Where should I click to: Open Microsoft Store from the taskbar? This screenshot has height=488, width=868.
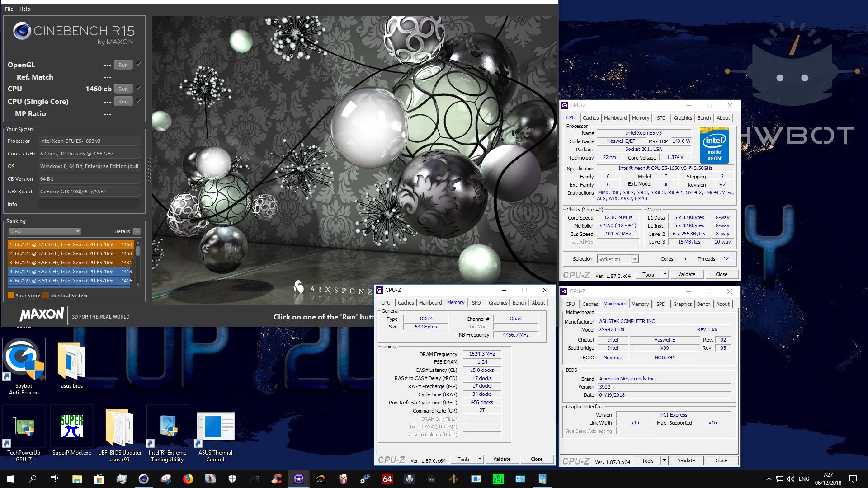tap(99, 479)
